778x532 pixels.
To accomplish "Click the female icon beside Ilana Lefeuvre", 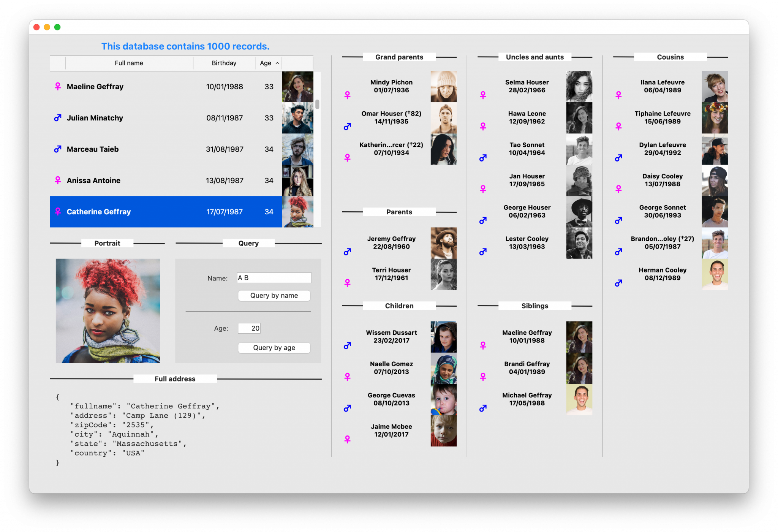I will 618,95.
